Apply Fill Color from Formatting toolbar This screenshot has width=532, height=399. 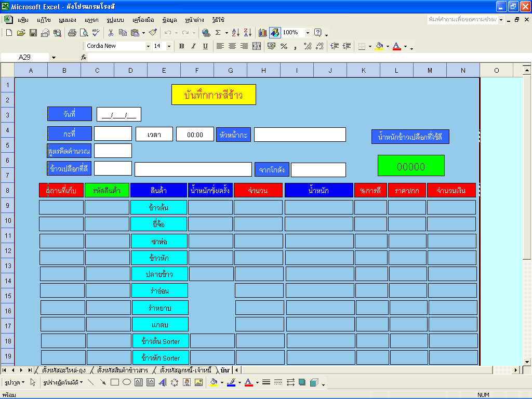[379, 46]
